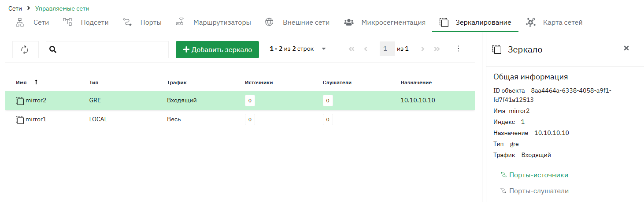644x202 pixels.
Task: Click the mirror1 row icon
Action: click(x=20, y=120)
